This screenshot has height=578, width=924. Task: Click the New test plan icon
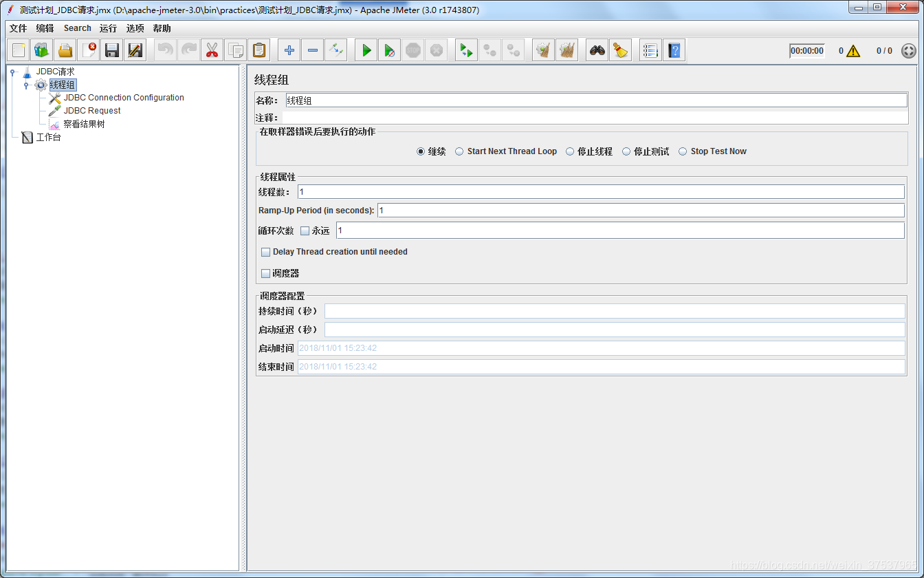pyautogui.click(x=19, y=50)
